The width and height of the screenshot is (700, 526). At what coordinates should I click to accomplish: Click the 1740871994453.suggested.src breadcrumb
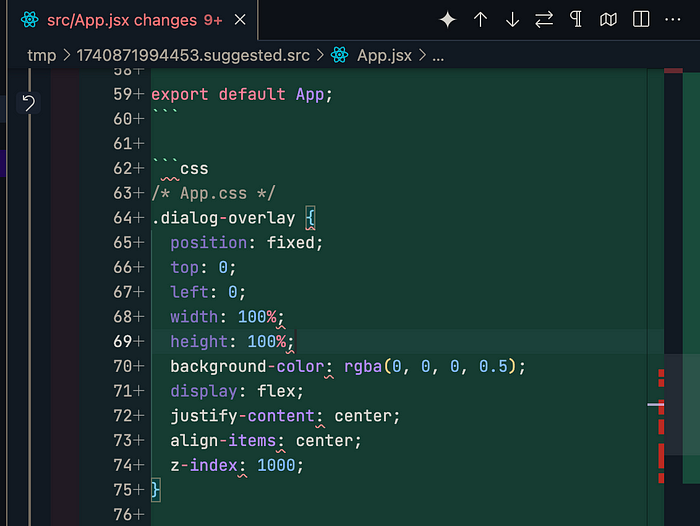[193, 55]
